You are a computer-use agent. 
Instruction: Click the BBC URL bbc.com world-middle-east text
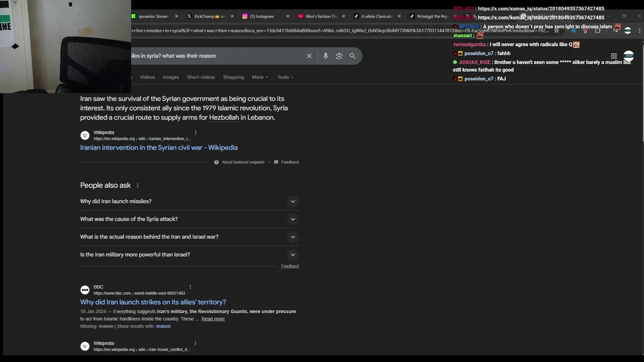139,293
